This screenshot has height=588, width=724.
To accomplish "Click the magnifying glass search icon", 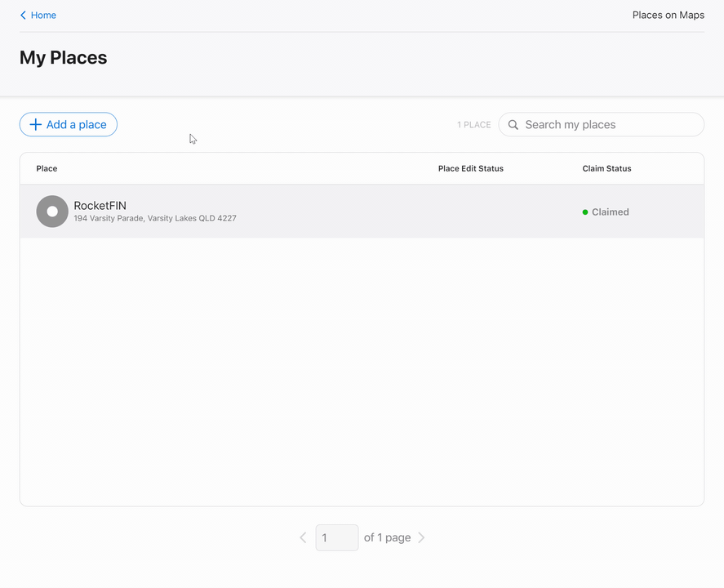I will click(x=513, y=124).
